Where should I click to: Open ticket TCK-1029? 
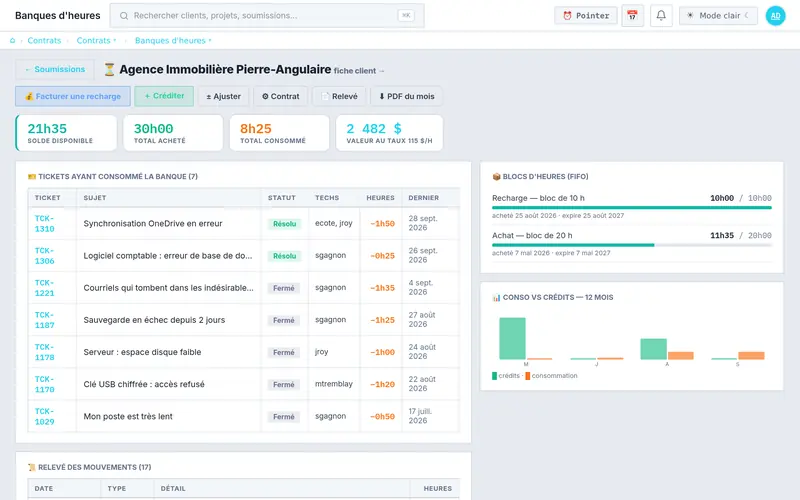tap(44, 416)
